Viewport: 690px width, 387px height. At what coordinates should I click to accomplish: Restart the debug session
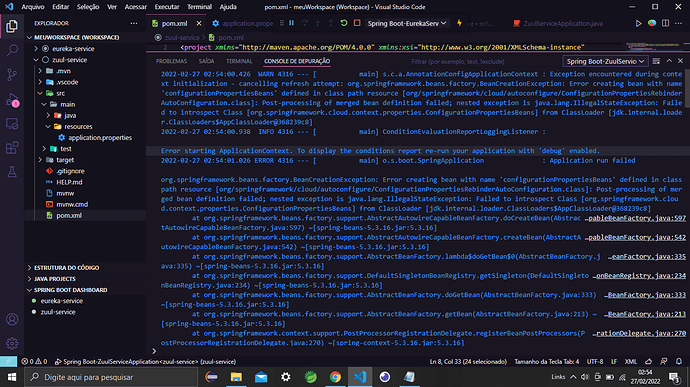(x=344, y=23)
